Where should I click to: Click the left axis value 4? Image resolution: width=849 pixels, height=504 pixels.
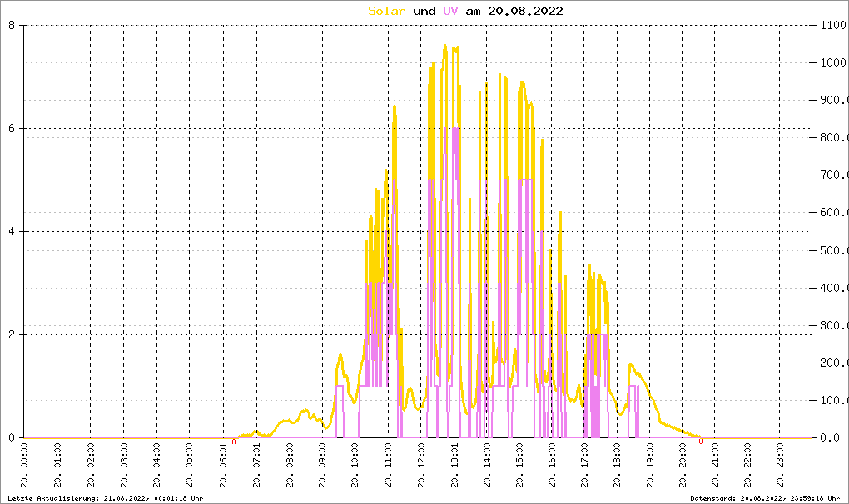12,231
